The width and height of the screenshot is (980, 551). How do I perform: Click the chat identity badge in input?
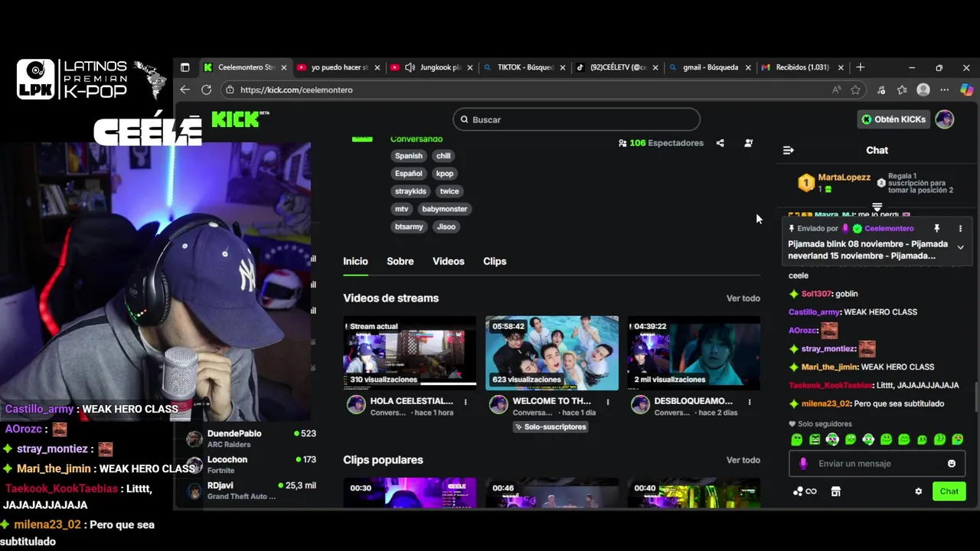click(x=803, y=464)
